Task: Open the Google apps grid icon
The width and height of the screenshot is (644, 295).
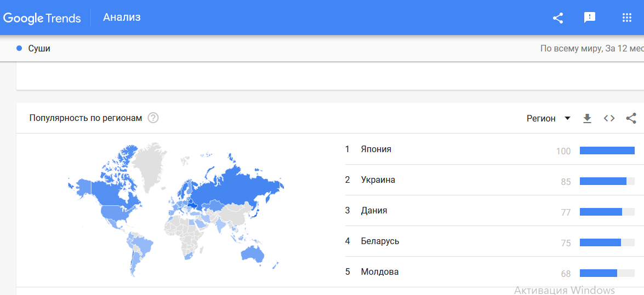Action: coord(626,18)
